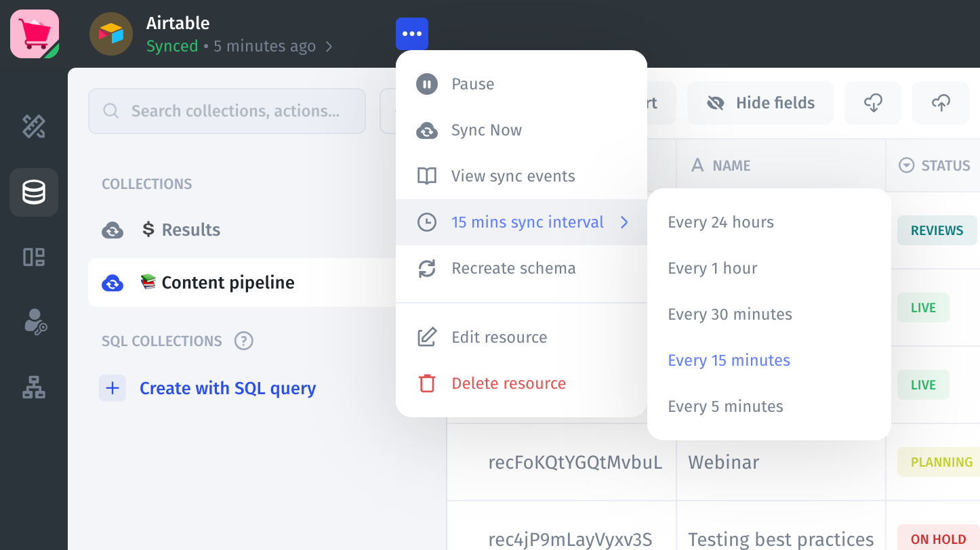
Task: Select Recreate schema menu item
Action: (521, 268)
